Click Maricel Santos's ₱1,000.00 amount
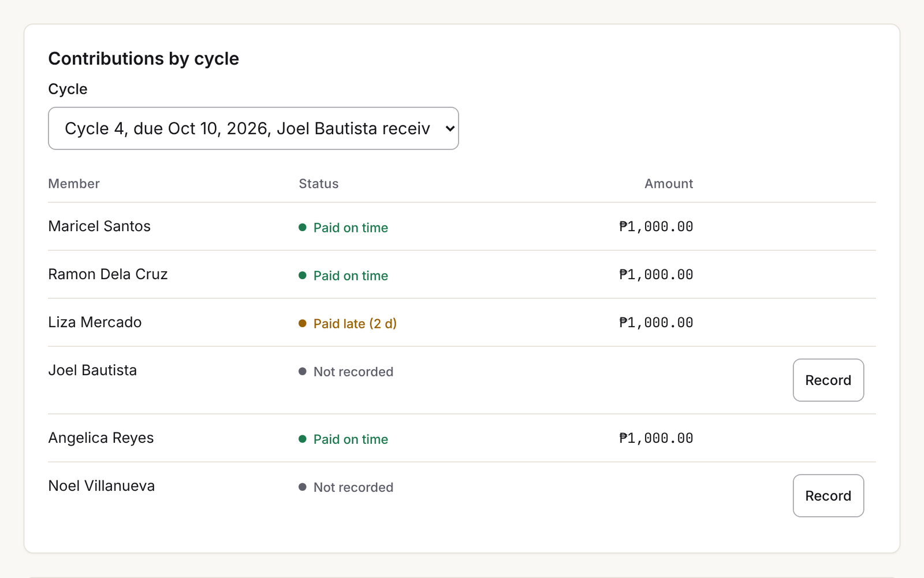The image size is (924, 578). click(656, 227)
